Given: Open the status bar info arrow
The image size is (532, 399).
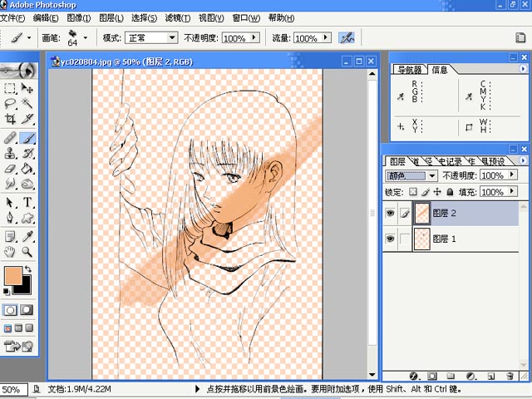Looking at the screenshot, I should (198, 389).
